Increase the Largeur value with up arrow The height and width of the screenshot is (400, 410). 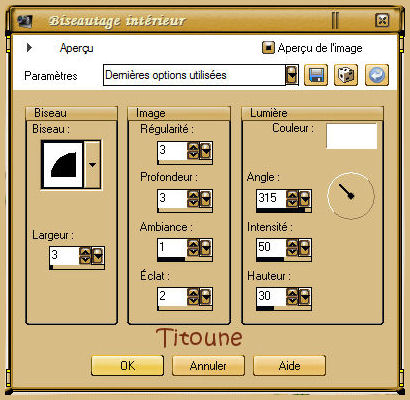[x=85, y=252]
